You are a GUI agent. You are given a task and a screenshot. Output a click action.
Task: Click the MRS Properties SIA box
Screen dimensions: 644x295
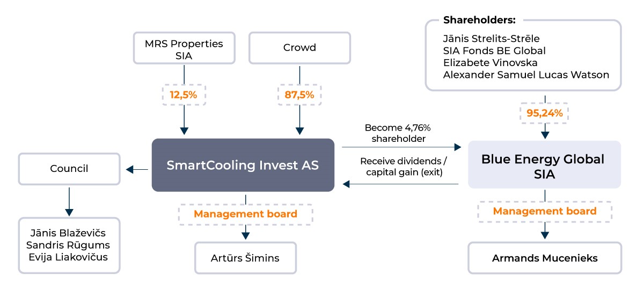pos(184,48)
